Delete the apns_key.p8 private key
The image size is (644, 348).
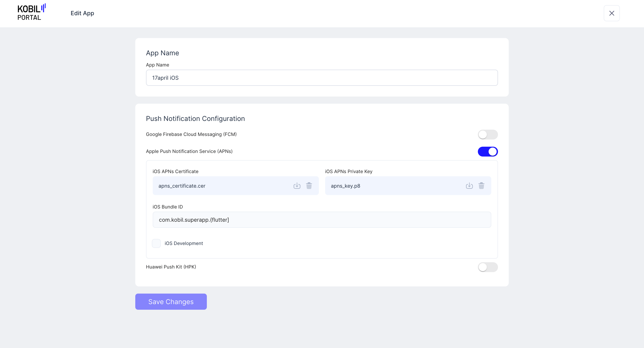[481, 186]
